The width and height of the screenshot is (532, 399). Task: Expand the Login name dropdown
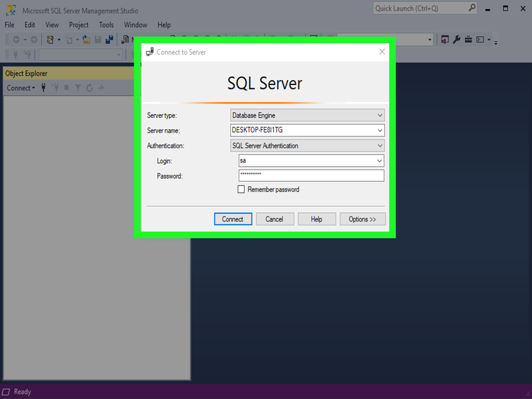(x=380, y=161)
